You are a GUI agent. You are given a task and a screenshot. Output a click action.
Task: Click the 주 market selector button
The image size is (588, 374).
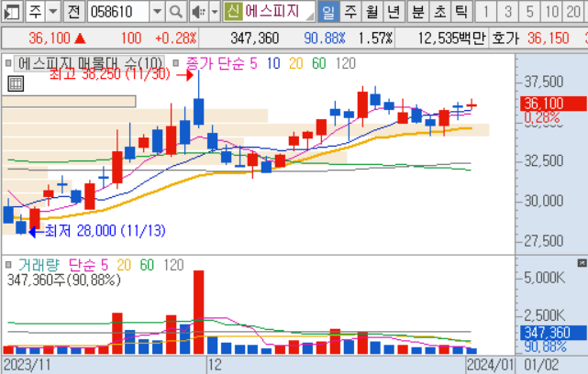point(36,12)
